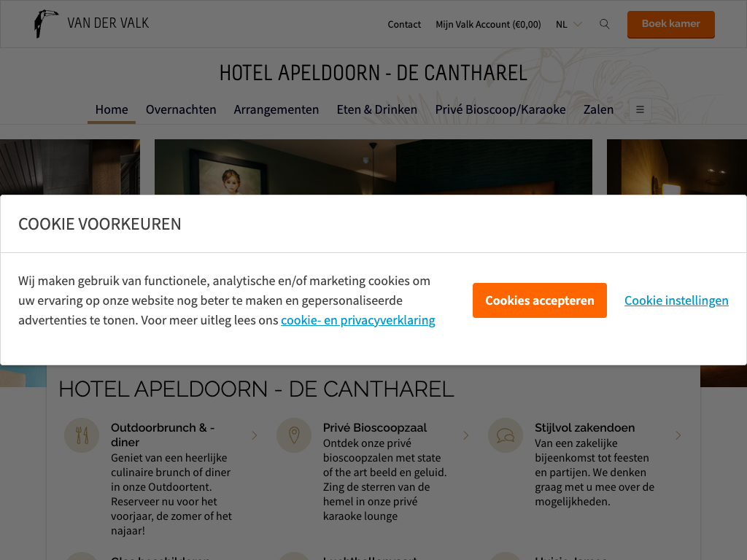This screenshot has width=747, height=560.
Task: Go to Eten & Drinken
Action: 377,109
